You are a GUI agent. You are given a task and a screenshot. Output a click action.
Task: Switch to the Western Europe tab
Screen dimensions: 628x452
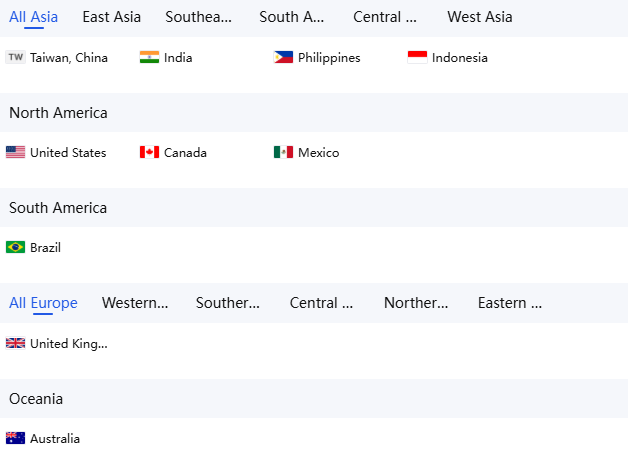135,303
